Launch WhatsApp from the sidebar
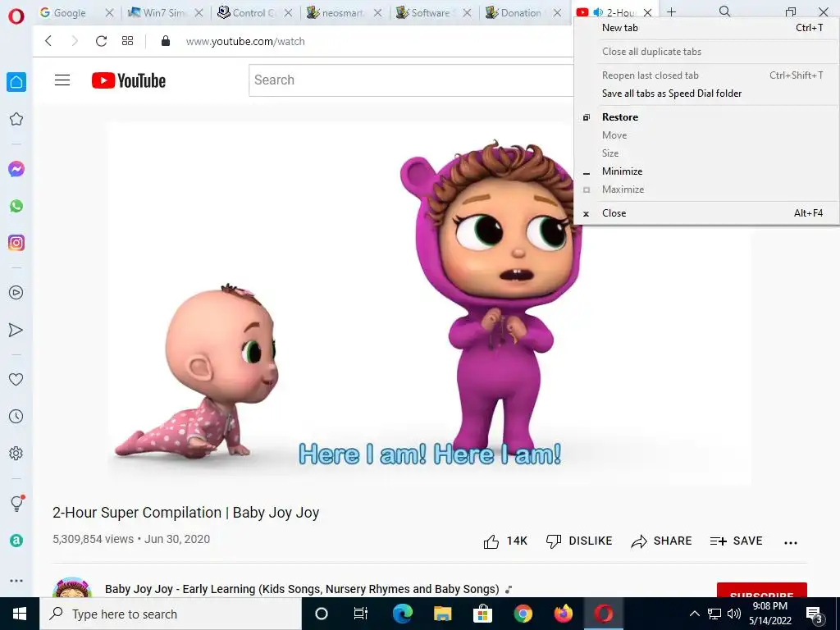Image resolution: width=840 pixels, height=630 pixels. (x=16, y=206)
